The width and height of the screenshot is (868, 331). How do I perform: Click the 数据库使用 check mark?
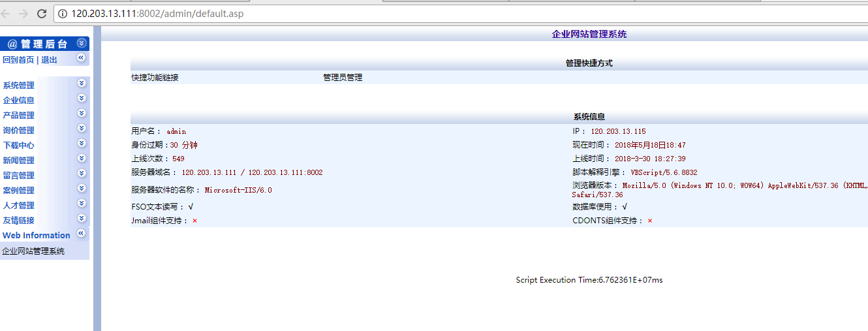(x=625, y=207)
